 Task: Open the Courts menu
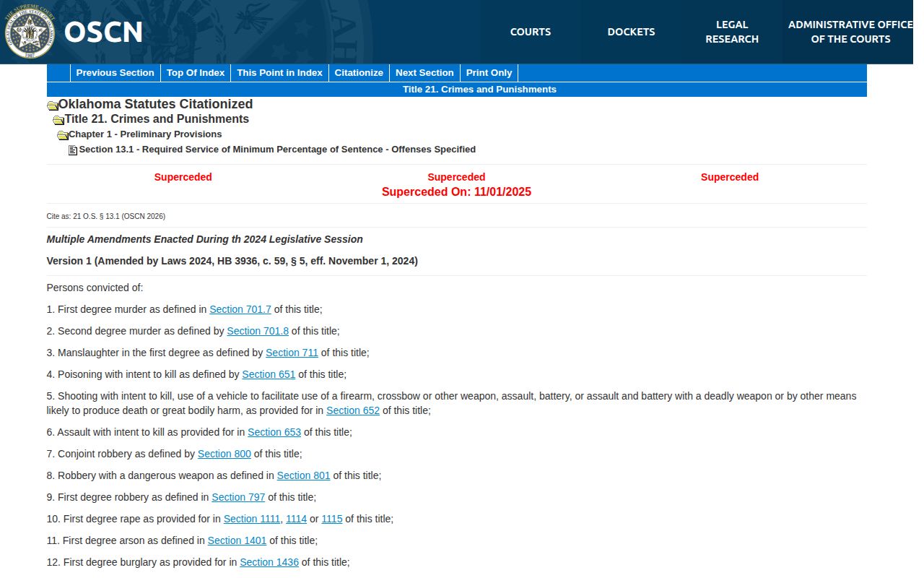click(531, 32)
